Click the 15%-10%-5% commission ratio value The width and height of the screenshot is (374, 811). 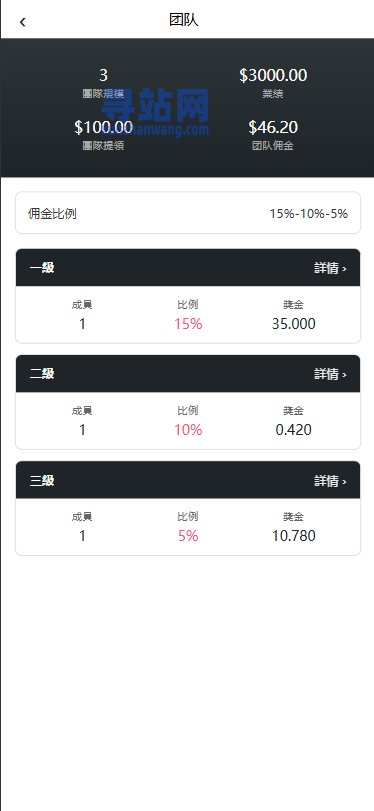(x=308, y=214)
